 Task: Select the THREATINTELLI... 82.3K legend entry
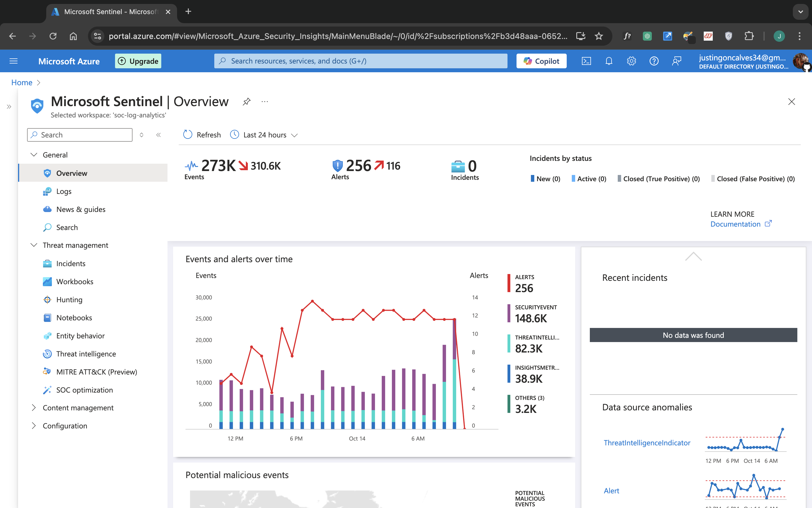tap(533, 344)
